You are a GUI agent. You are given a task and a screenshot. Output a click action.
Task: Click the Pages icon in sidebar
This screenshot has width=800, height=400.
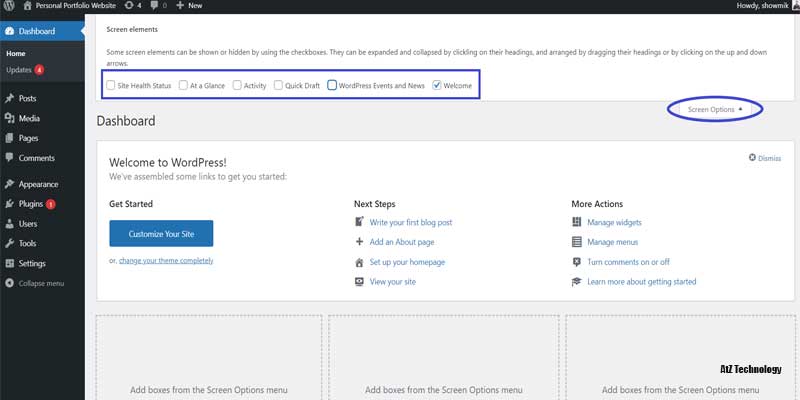9,138
